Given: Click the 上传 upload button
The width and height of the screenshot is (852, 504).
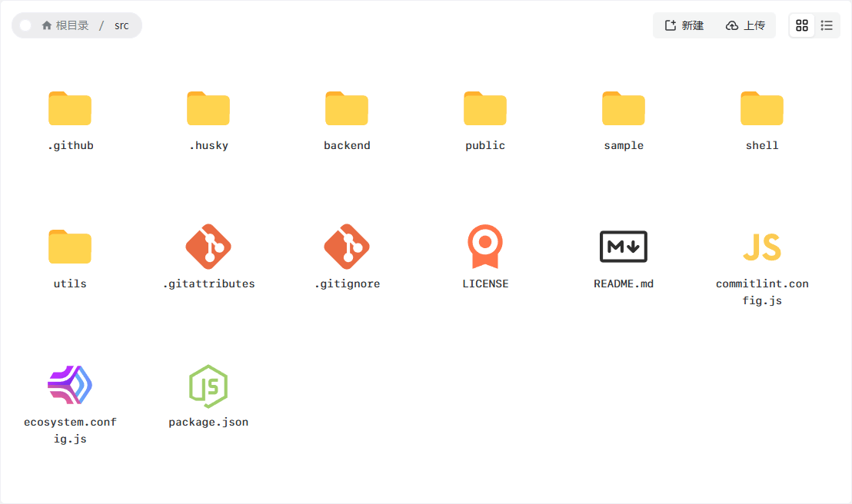Looking at the screenshot, I should pyautogui.click(x=745, y=25).
